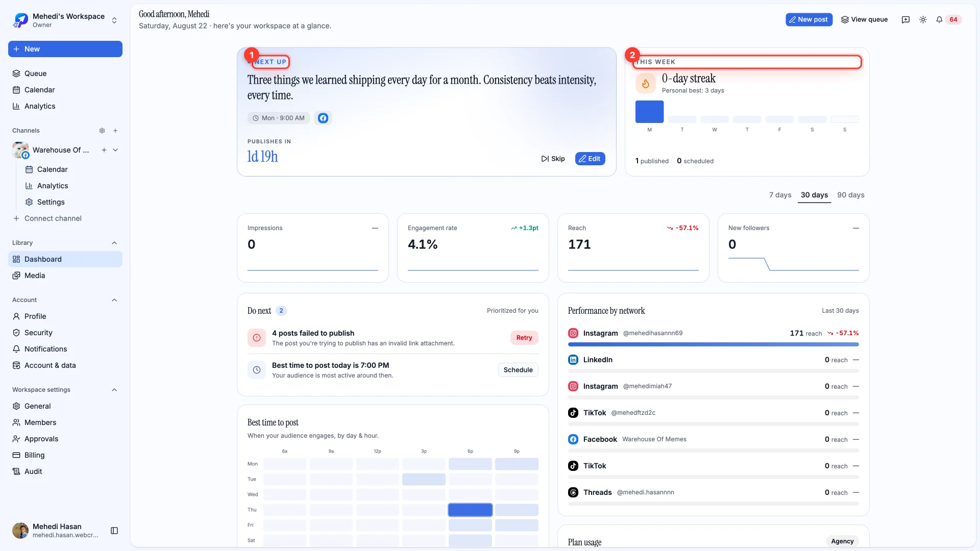Skip the next-up post
The image size is (980, 551).
553,159
